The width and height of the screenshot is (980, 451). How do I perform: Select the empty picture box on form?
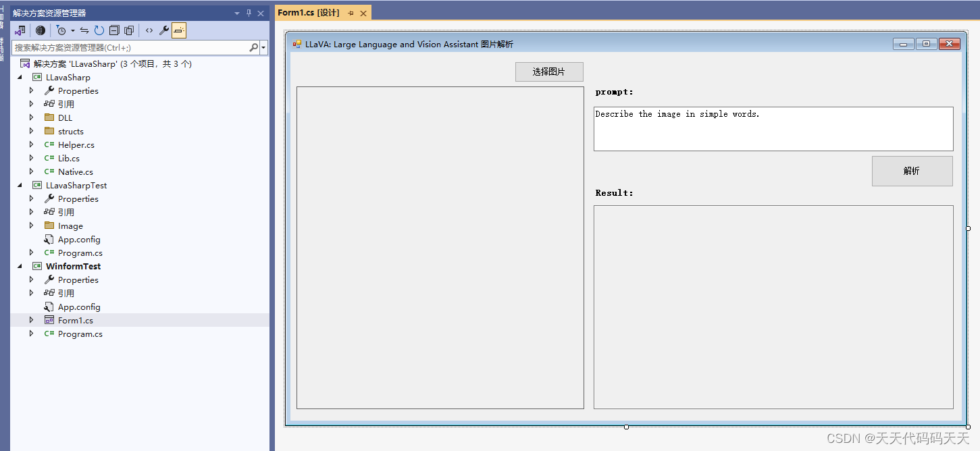pos(440,248)
